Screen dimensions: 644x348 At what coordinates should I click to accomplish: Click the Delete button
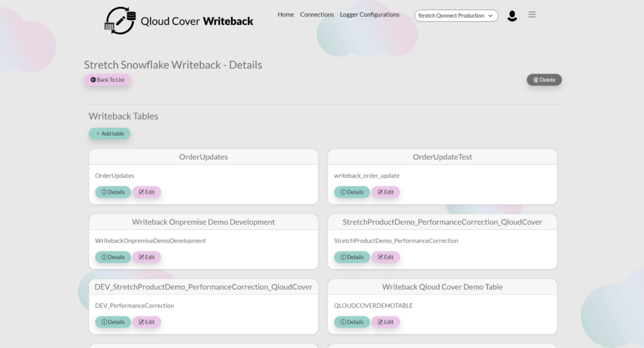[x=544, y=80]
